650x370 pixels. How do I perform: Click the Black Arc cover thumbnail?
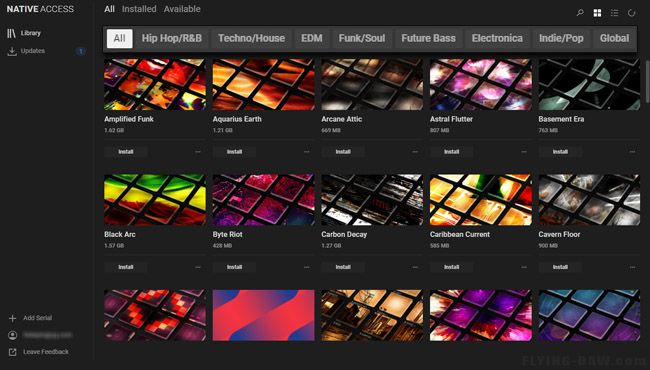pyautogui.click(x=155, y=200)
